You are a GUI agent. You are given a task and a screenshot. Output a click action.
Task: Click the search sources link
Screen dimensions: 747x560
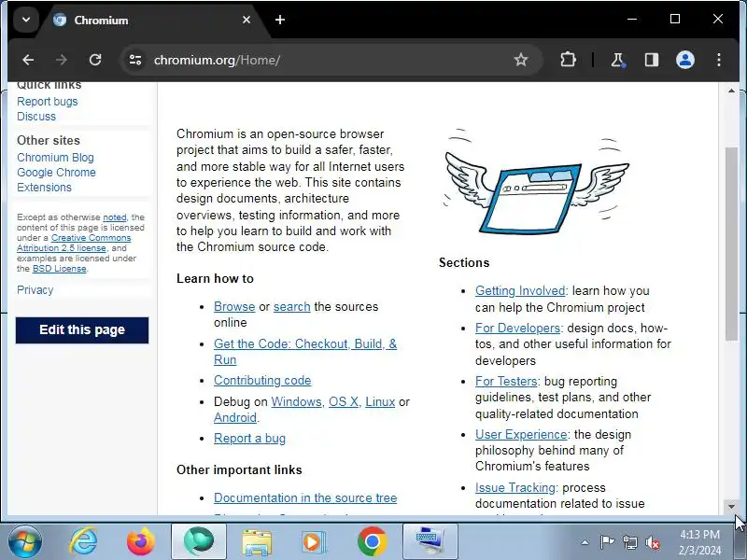click(292, 307)
